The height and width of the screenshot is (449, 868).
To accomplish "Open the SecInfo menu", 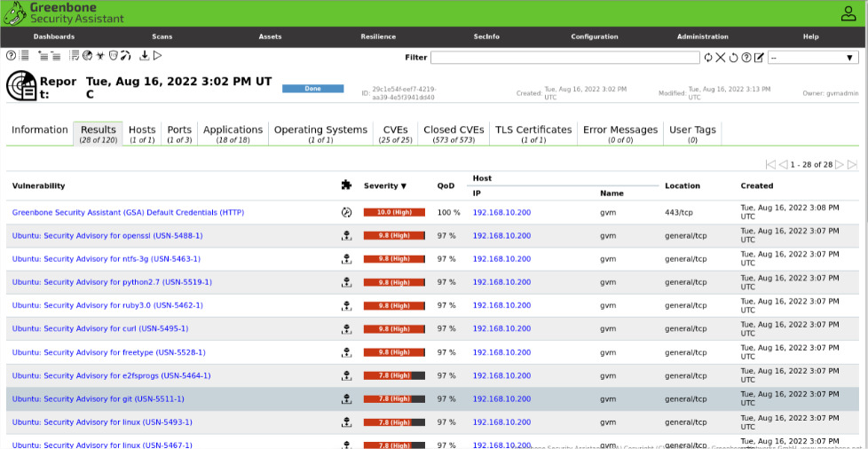I will [486, 36].
